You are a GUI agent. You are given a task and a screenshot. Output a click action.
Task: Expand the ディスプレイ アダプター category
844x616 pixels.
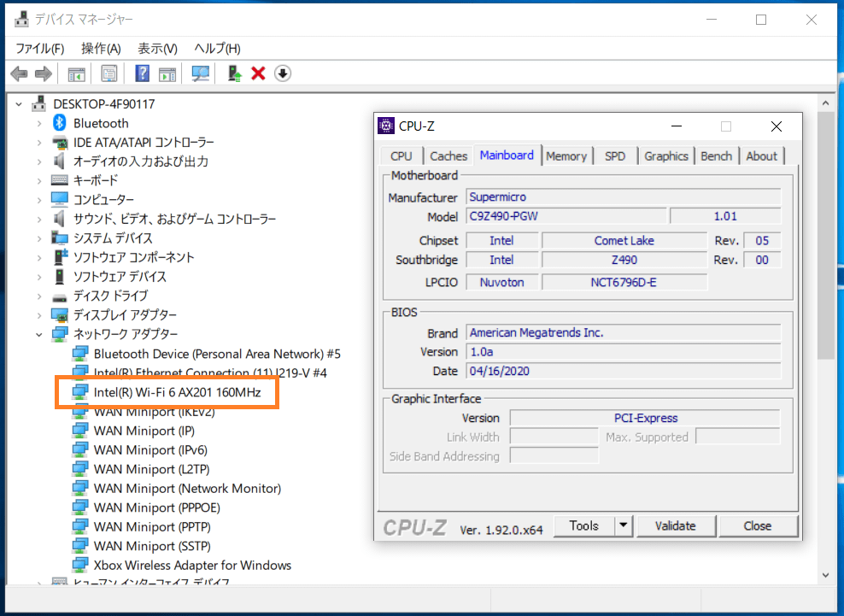tap(38, 315)
